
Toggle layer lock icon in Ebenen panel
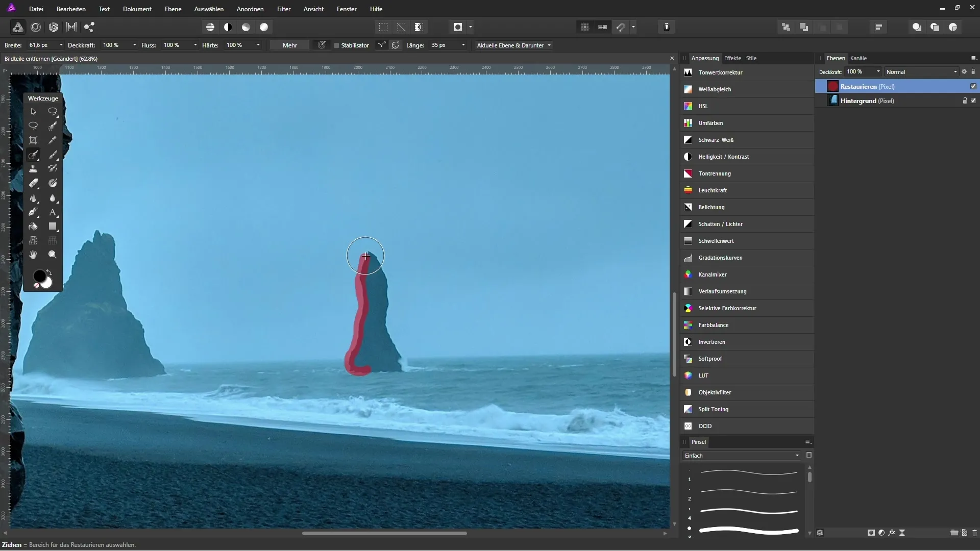click(x=973, y=72)
